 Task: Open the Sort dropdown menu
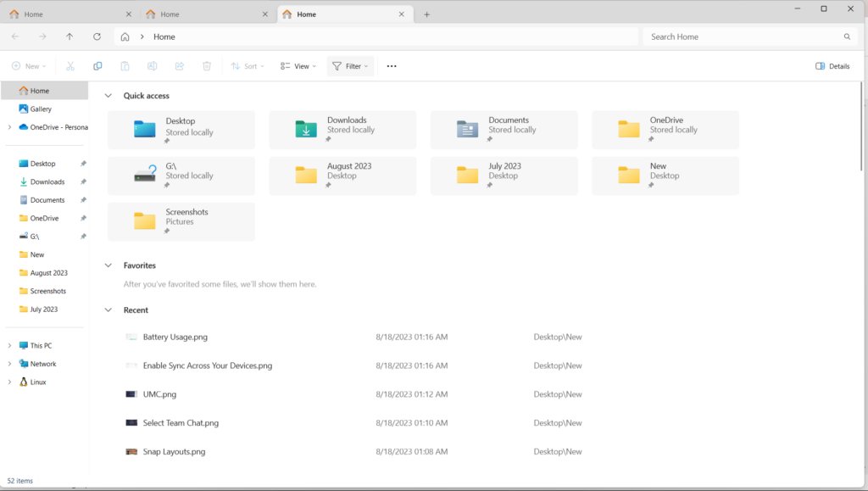click(x=248, y=66)
